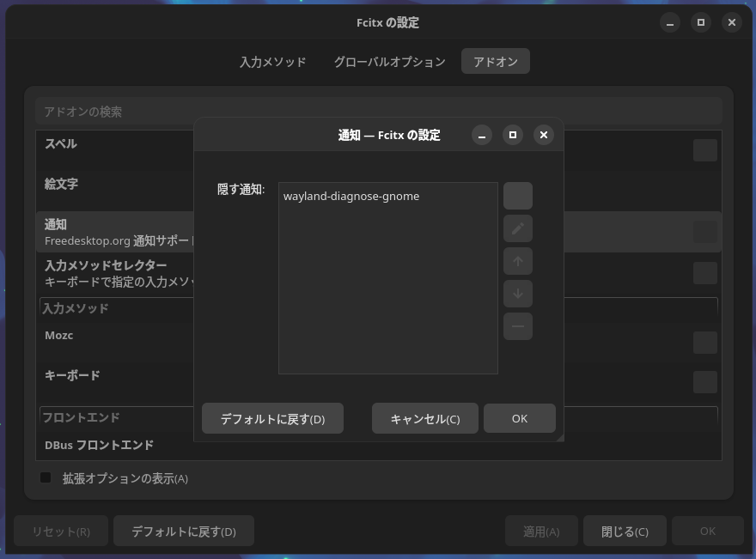Maximize the 通知 dialog

coord(513,135)
